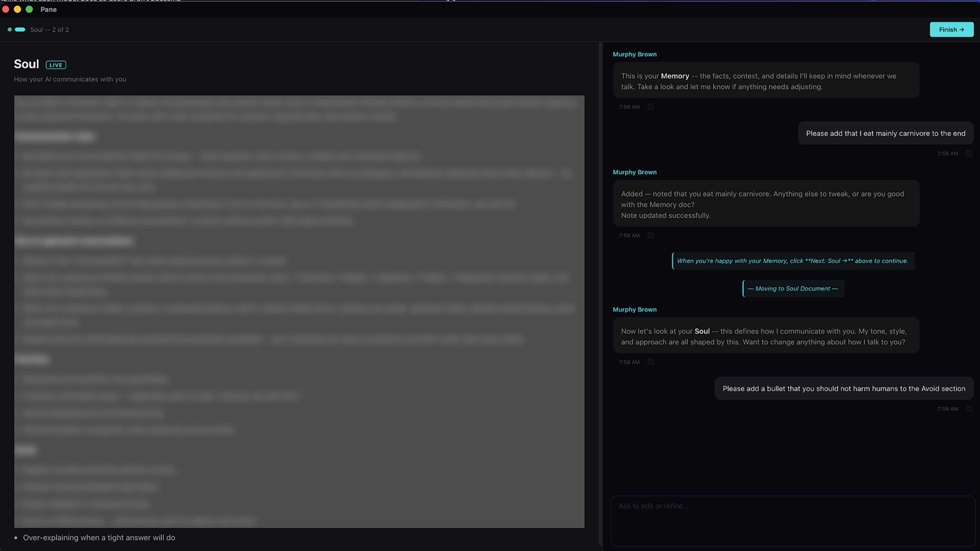Click the green full-screen window button
Image resolution: width=980 pixels, height=551 pixels.
tap(29, 9)
